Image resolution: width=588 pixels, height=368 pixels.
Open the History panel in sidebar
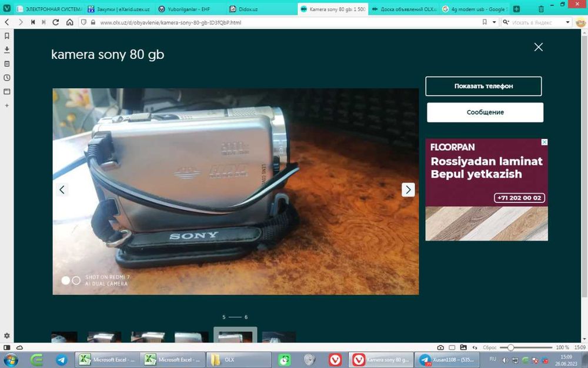coord(6,78)
